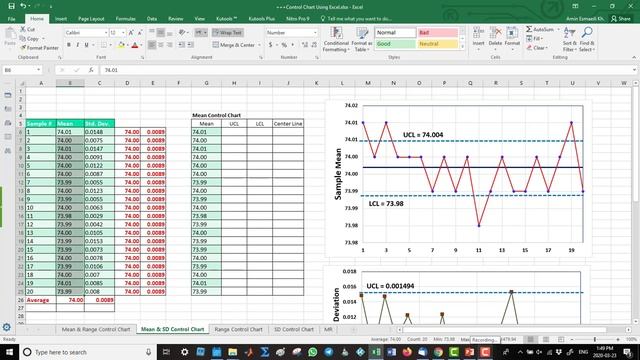Save the workbook with the floppy icon
Screen dimensions: 640x360
11,6
